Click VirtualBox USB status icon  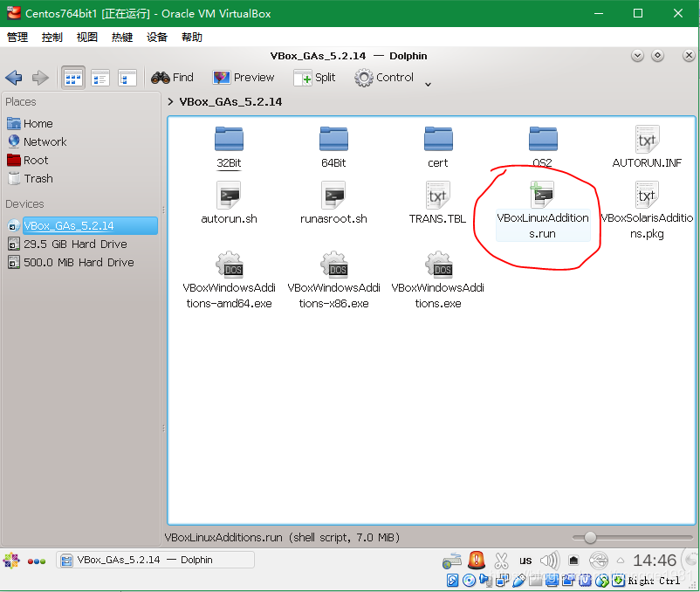(518, 581)
